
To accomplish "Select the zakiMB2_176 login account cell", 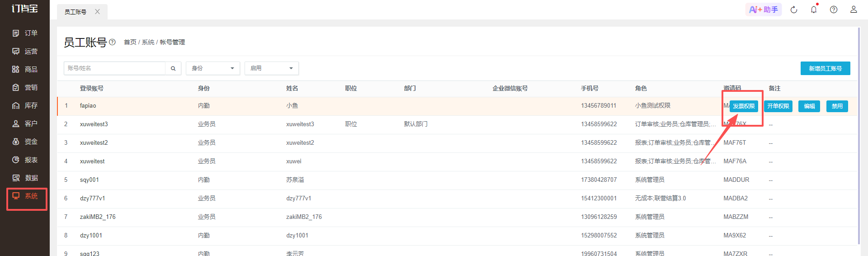I will (98, 217).
